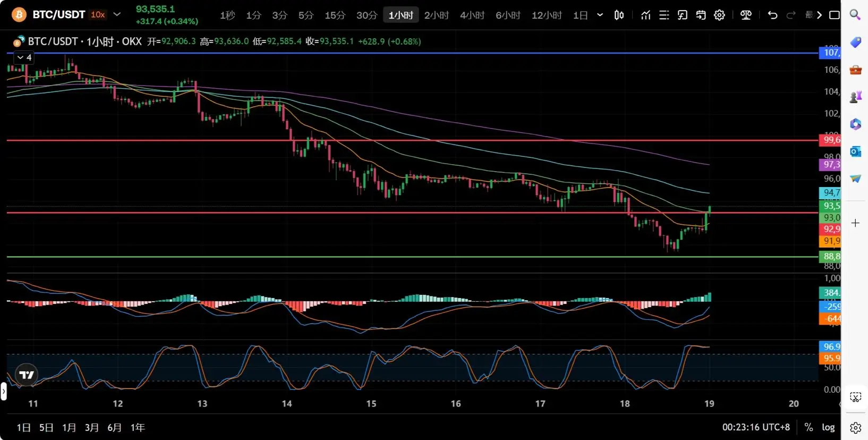This screenshot has height=440, width=868.
Task: Open chart settings gear in top toolbar
Action: (x=719, y=15)
